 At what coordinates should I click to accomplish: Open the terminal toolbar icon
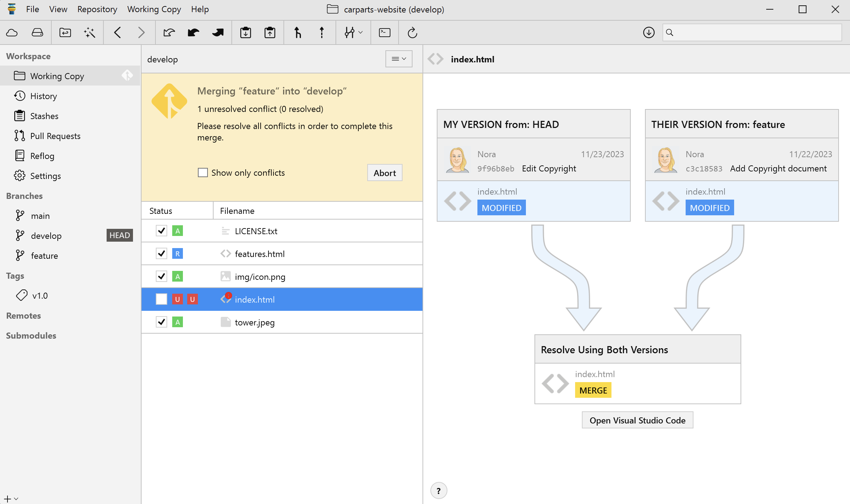pos(384,33)
